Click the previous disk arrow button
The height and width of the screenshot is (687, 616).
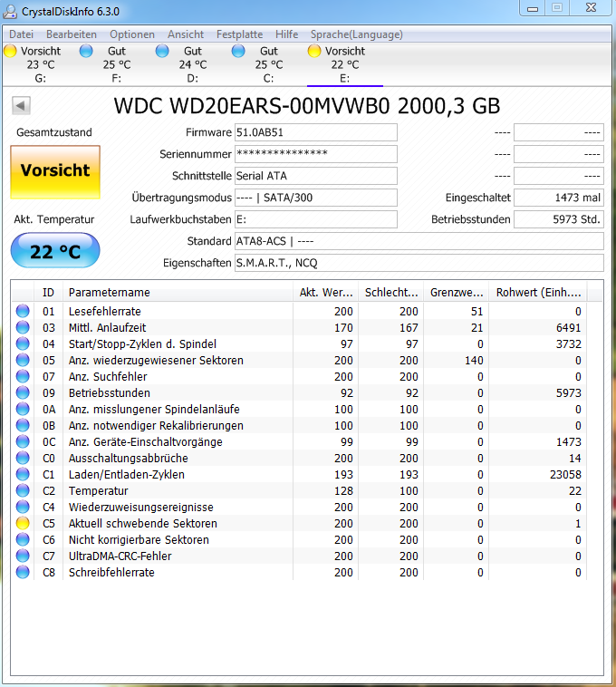(21, 106)
